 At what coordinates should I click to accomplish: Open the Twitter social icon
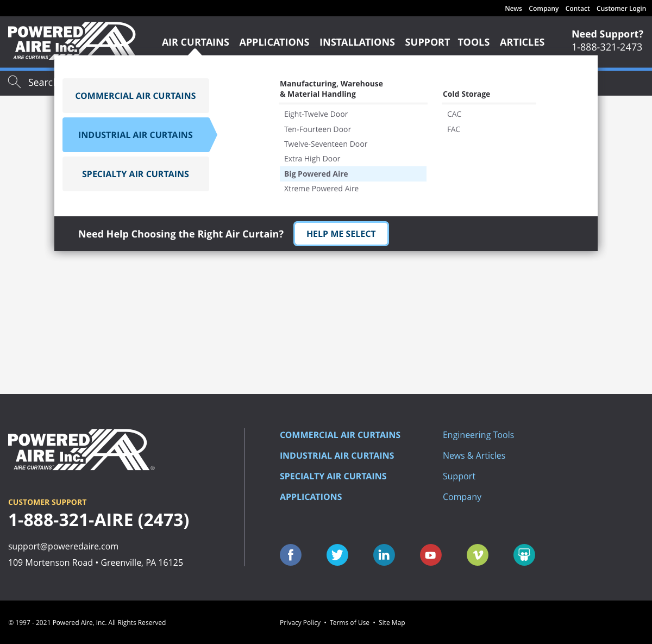tap(337, 555)
